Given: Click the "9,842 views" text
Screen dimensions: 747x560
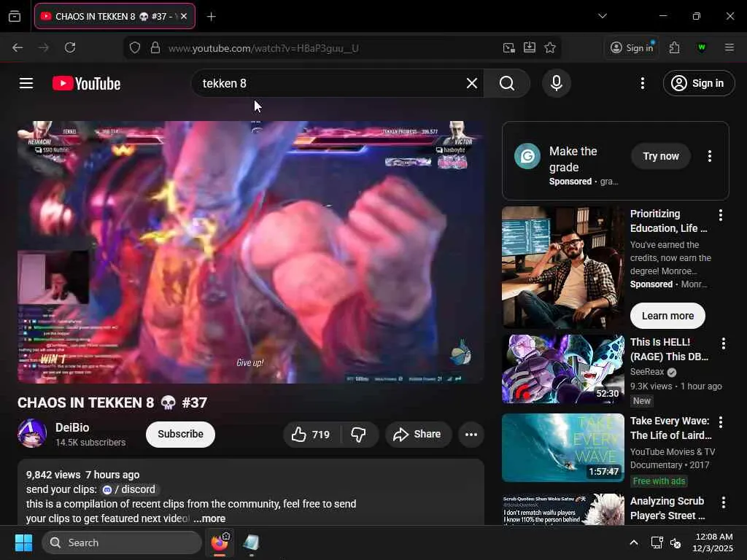Looking at the screenshot, I should tap(53, 475).
